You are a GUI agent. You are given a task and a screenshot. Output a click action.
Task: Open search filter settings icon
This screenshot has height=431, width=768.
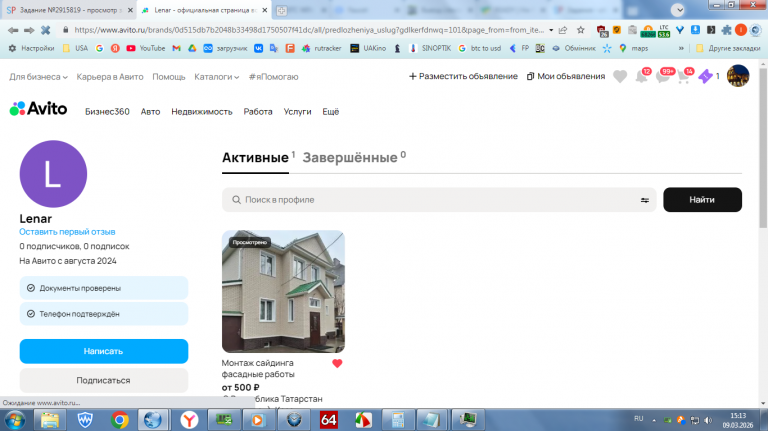click(x=645, y=200)
